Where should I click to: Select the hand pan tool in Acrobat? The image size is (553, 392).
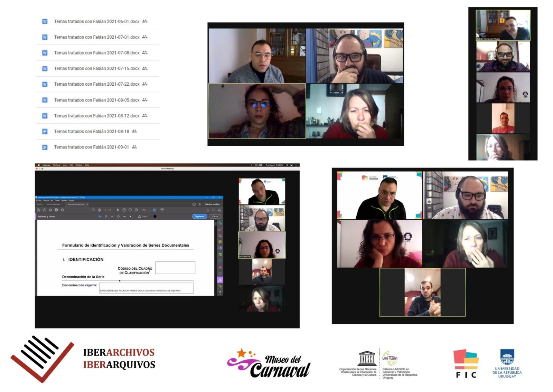124,210
